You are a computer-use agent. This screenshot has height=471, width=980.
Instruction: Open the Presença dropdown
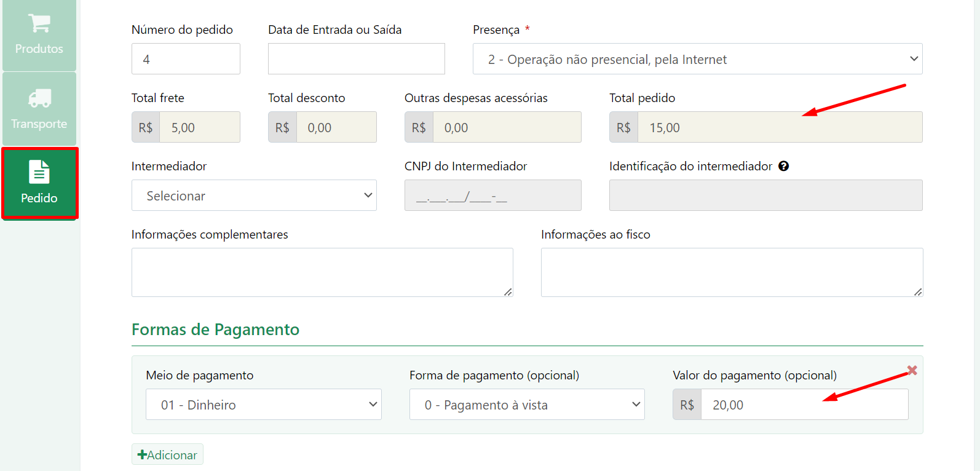click(x=698, y=59)
